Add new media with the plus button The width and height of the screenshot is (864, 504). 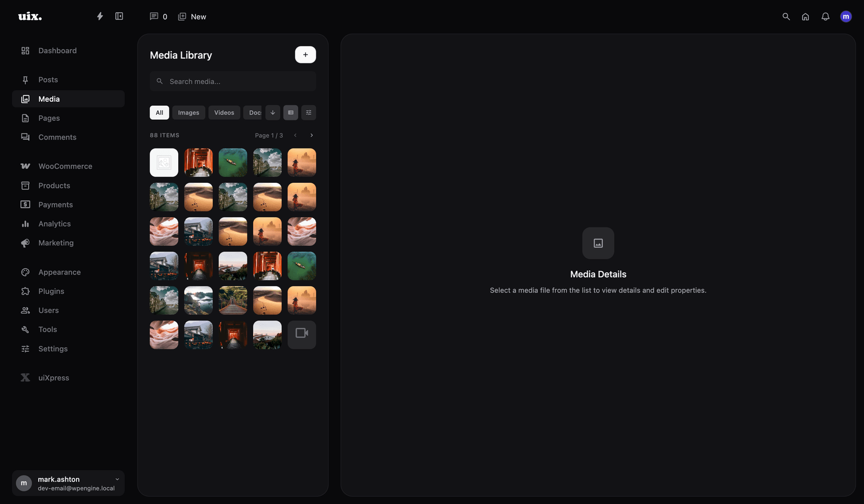click(305, 55)
